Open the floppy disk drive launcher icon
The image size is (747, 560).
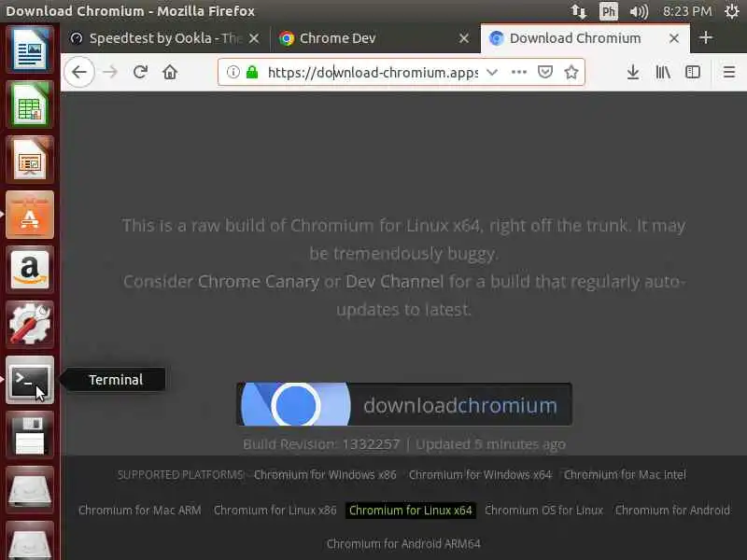pyautogui.click(x=30, y=435)
